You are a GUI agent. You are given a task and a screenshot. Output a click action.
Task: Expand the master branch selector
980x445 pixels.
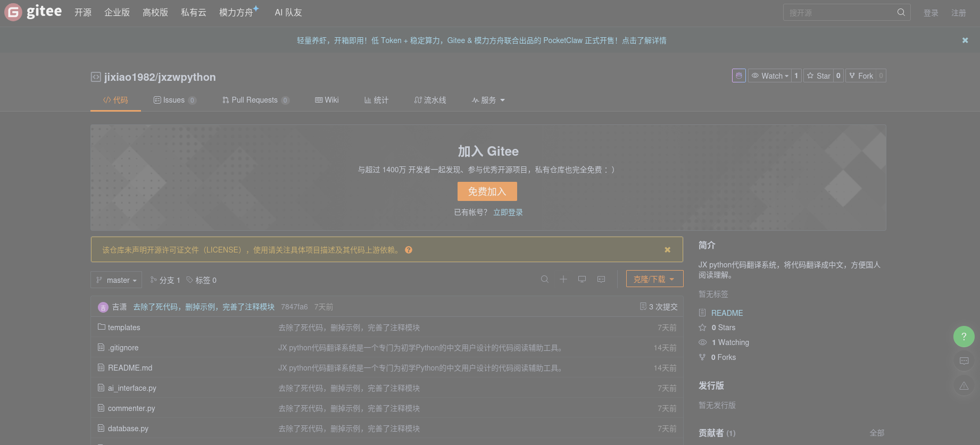(x=117, y=280)
